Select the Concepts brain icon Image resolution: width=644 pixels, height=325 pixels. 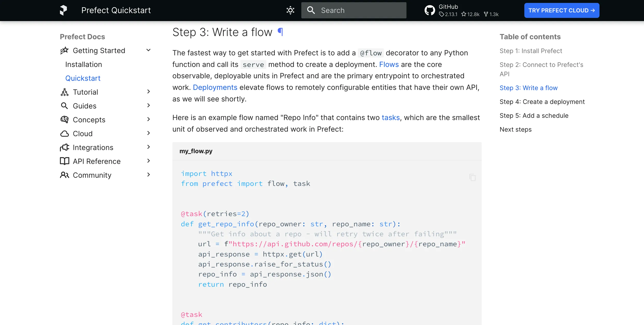(64, 119)
